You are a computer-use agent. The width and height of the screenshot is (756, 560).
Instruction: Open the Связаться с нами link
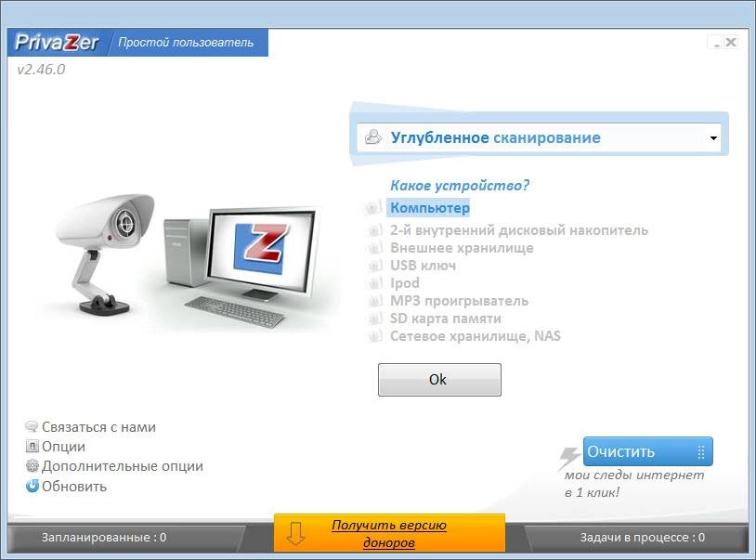98,427
